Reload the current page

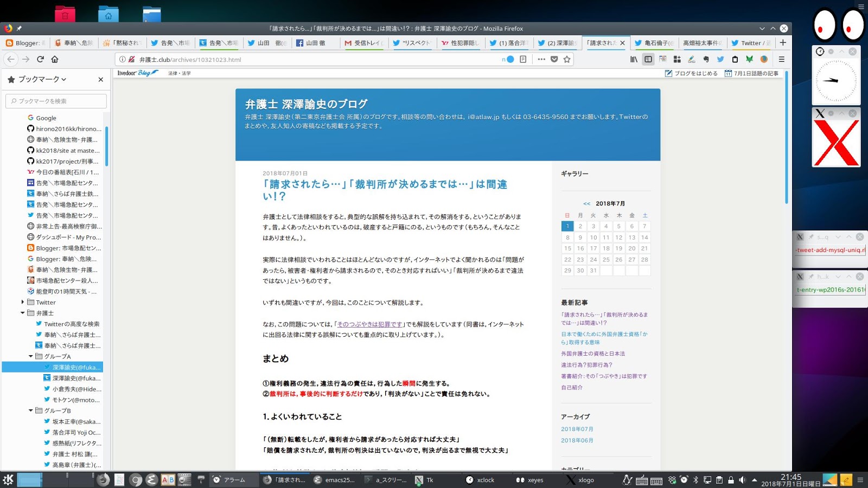coord(40,59)
